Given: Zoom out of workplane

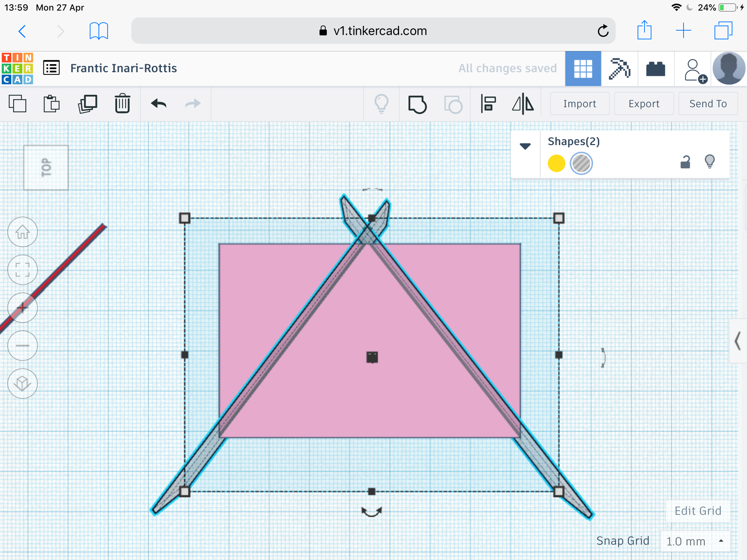Looking at the screenshot, I should [x=23, y=346].
